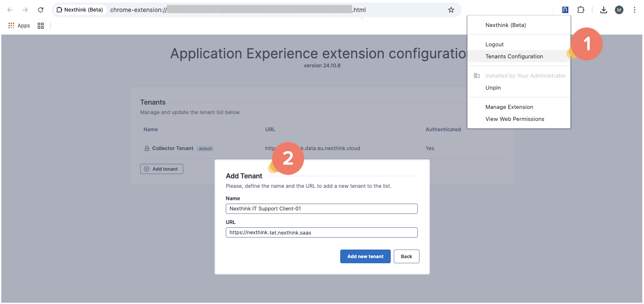This screenshot has height=304, width=644.
Task: Click the tenant URL input field
Action: 321,232
